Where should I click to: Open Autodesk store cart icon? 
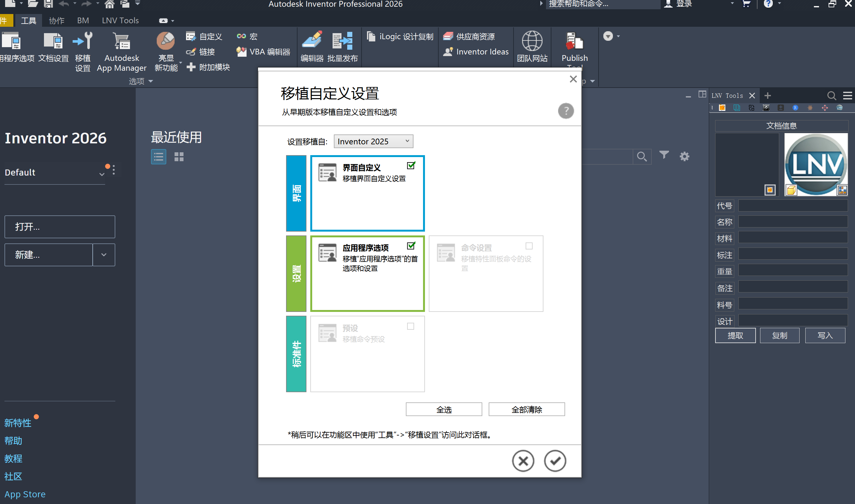(746, 4)
